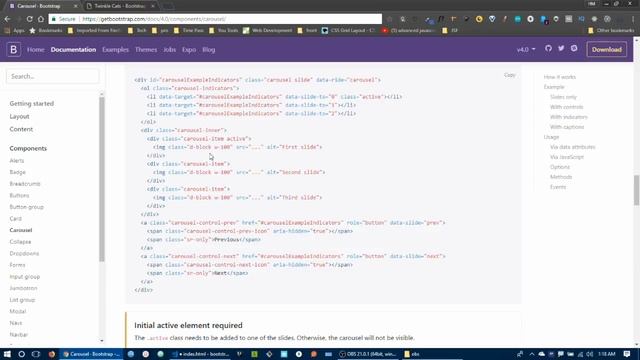Image resolution: width=640 pixels, height=360 pixels.
Task: Switch to index.html editor in taskbar
Action: (200, 354)
